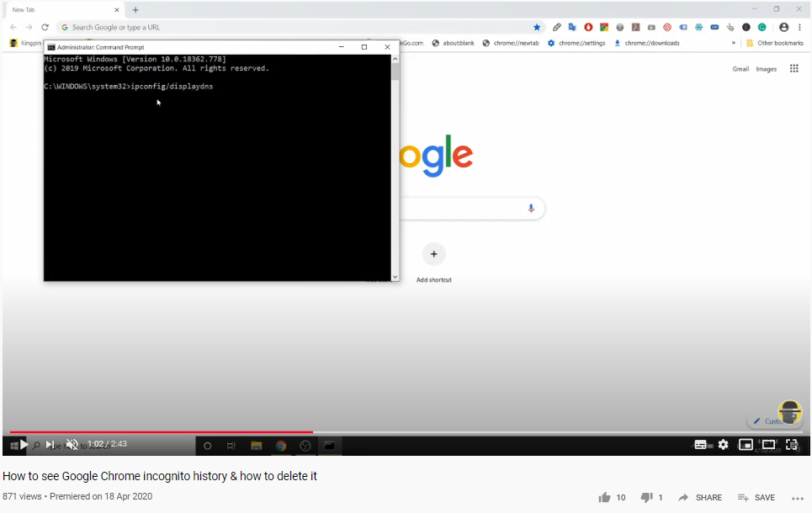Click the Add shortcut plus button
Viewport: 812px width, 513px height.
434,254
